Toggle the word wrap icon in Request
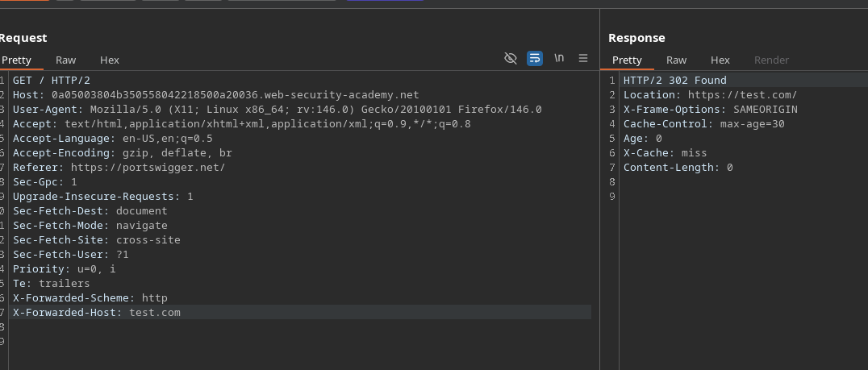 (534, 58)
